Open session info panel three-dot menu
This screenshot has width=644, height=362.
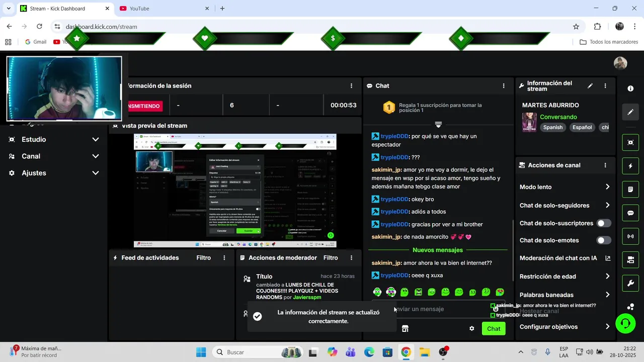point(351,86)
